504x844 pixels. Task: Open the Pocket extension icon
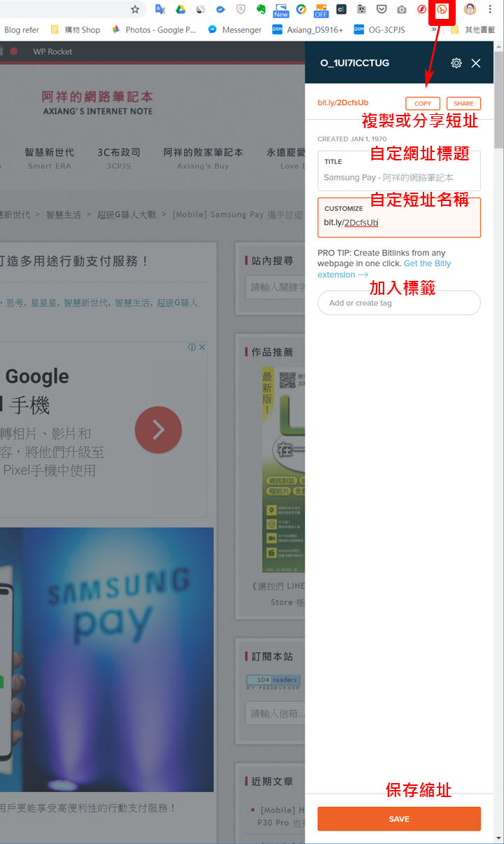pos(381,9)
